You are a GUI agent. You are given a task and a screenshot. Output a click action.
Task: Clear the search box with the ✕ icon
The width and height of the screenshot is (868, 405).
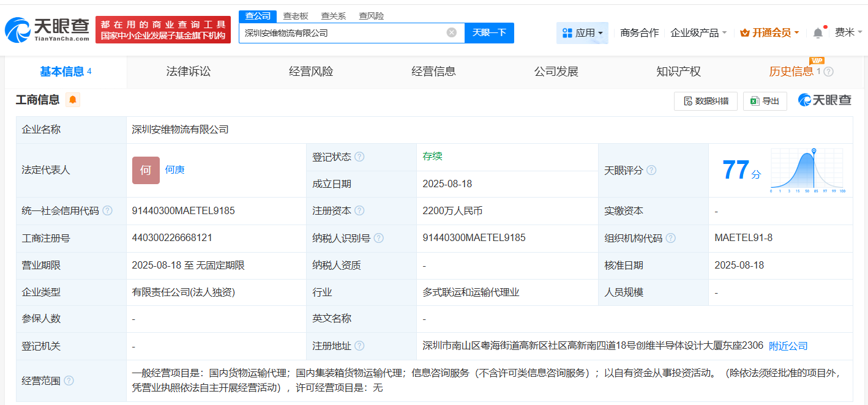point(452,32)
